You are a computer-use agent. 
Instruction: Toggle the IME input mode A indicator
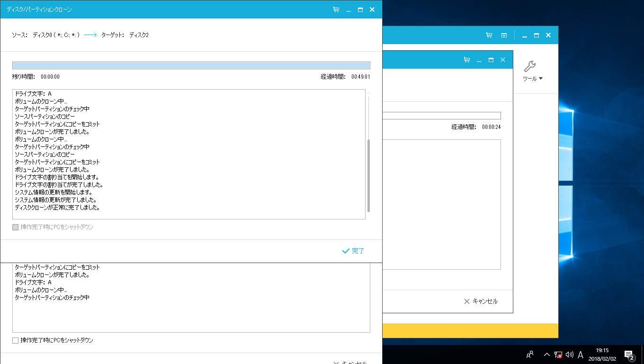pos(581,355)
